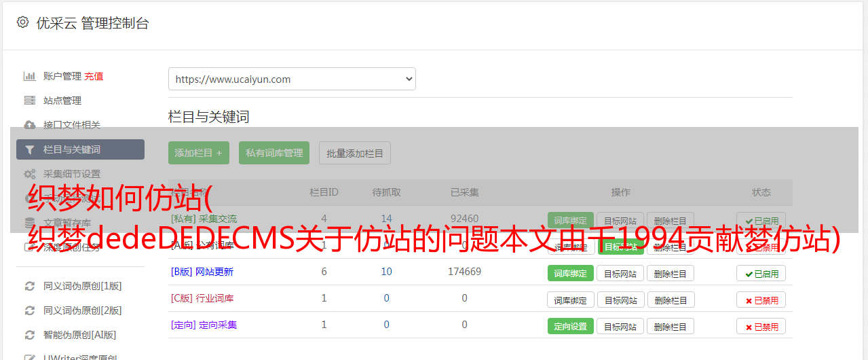Click the 状态 column header
This screenshot has height=360, width=868.
[761, 192]
